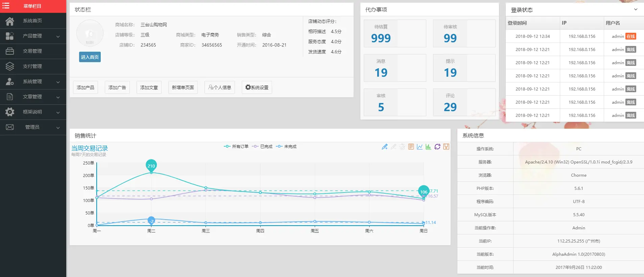Collapse the 登录状态 panel chevron
The image size is (644, 277).
point(636,9)
